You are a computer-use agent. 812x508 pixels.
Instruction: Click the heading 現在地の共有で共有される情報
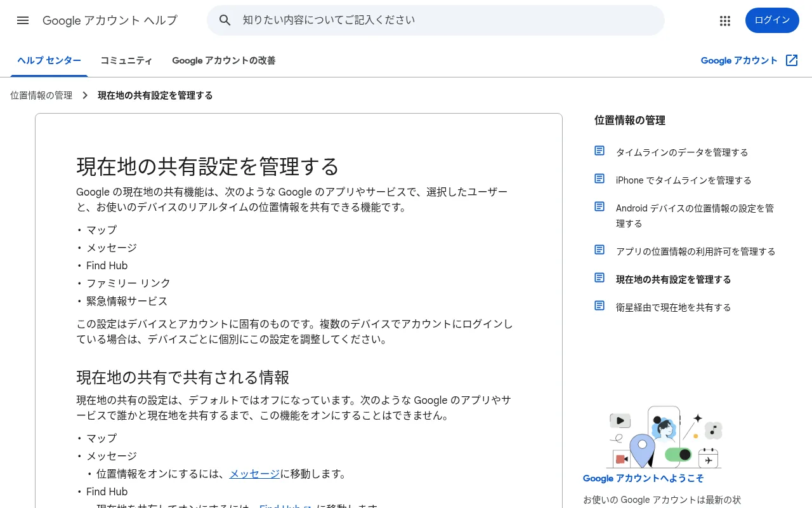[183, 378]
